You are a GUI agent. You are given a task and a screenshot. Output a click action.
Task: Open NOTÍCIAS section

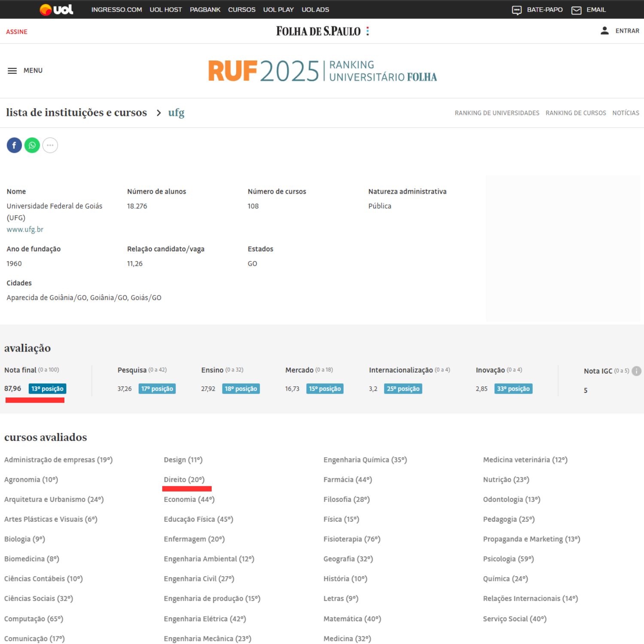coord(626,112)
